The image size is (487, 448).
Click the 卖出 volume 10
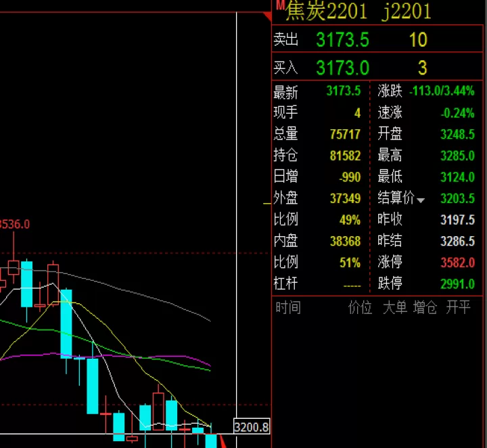pos(418,40)
